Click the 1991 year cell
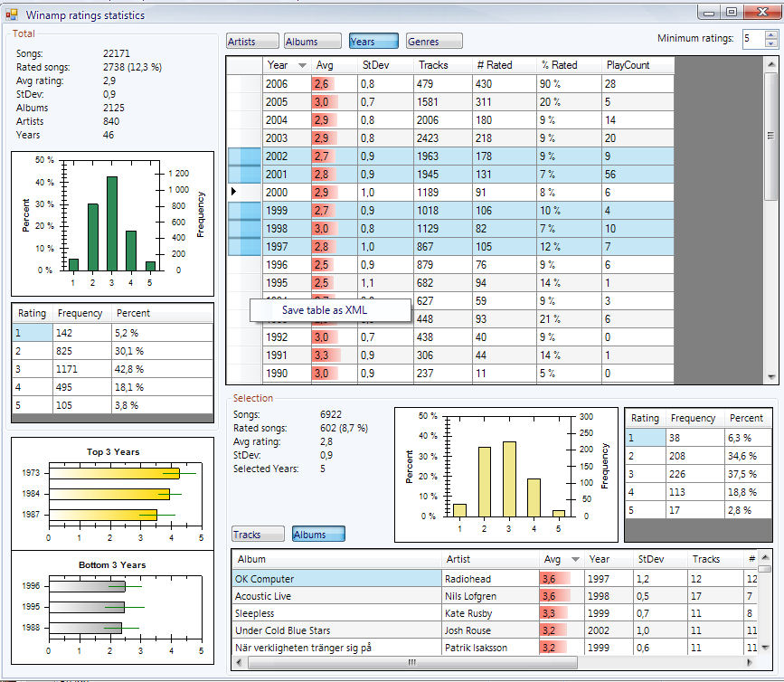Image resolution: width=784 pixels, height=682 pixels. pyautogui.click(x=287, y=355)
